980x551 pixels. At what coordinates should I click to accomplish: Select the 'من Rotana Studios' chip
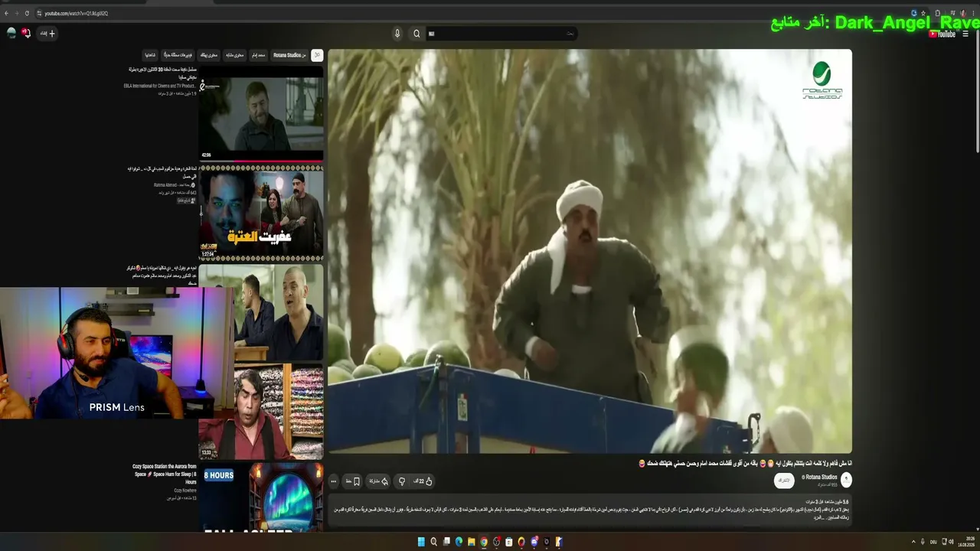[x=289, y=55]
